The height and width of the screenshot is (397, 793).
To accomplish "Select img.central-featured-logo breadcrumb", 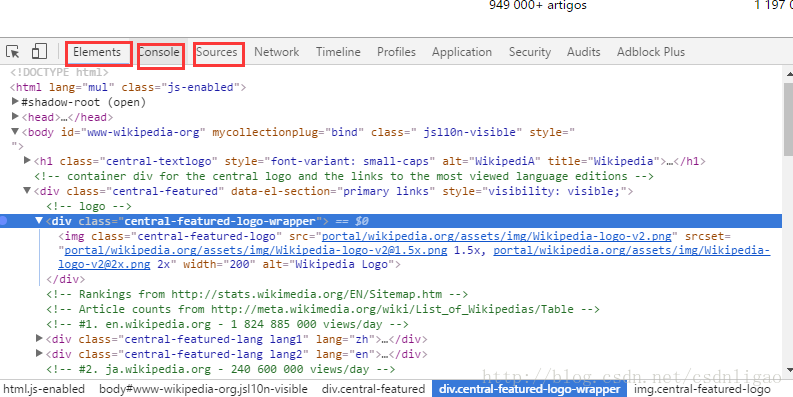I will pyautogui.click(x=702, y=389).
